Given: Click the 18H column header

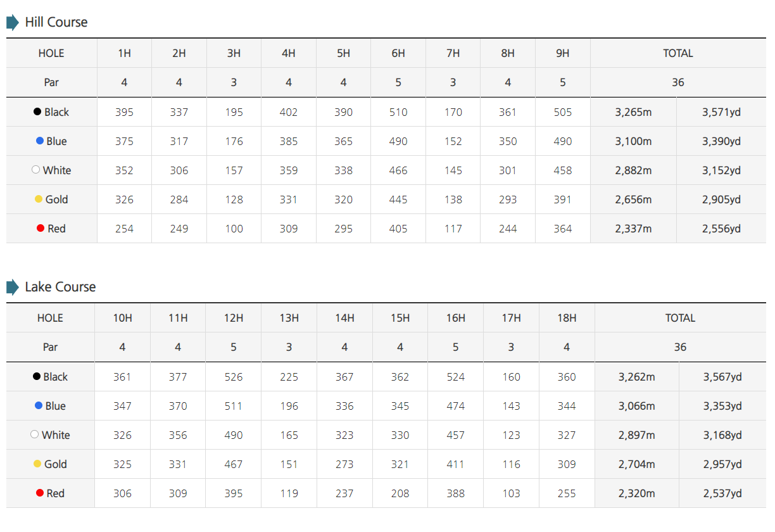Looking at the screenshot, I should (x=567, y=318).
